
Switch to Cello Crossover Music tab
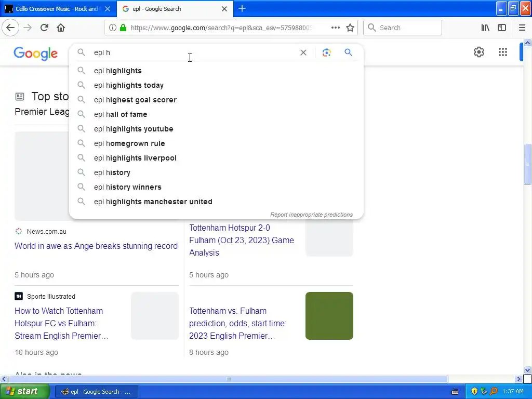(58, 9)
